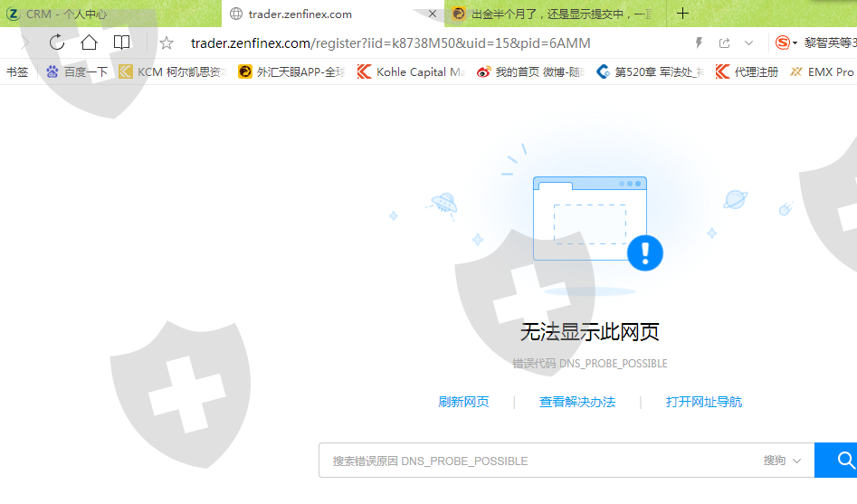
Task: Open the 我的首页 微博 bookmark
Action: (x=530, y=71)
